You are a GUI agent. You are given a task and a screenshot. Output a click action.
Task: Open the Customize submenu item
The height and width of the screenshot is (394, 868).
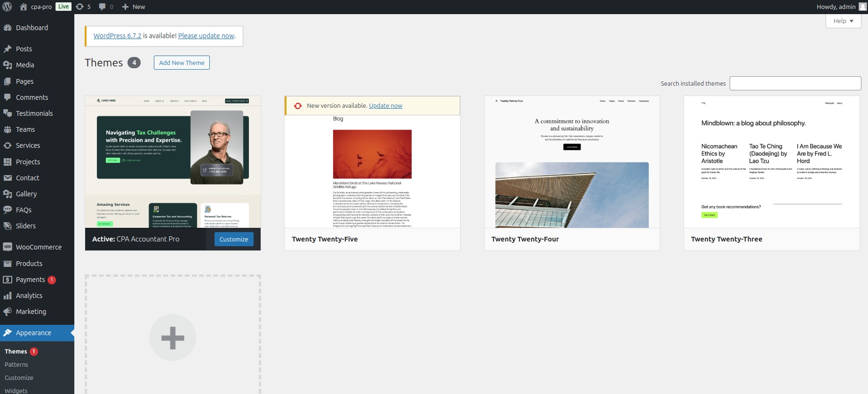pyautogui.click(x=19, y=378)
